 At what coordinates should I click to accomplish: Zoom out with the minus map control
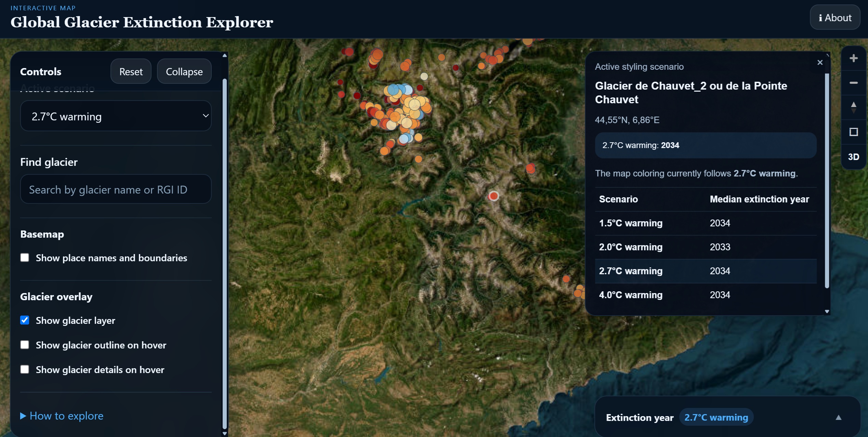[x=853, y=83]
